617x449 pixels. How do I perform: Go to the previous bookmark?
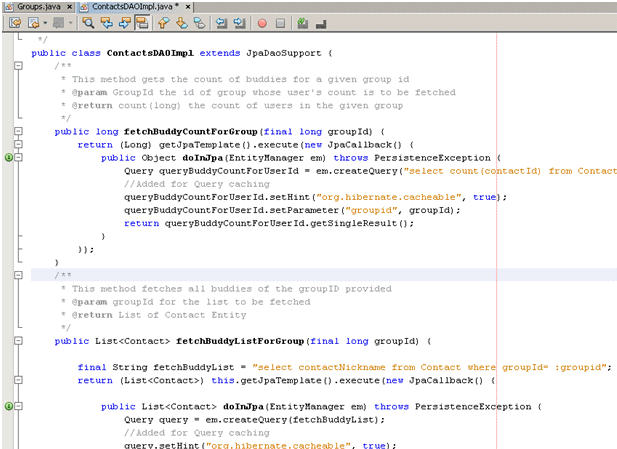tap(164, 23)
